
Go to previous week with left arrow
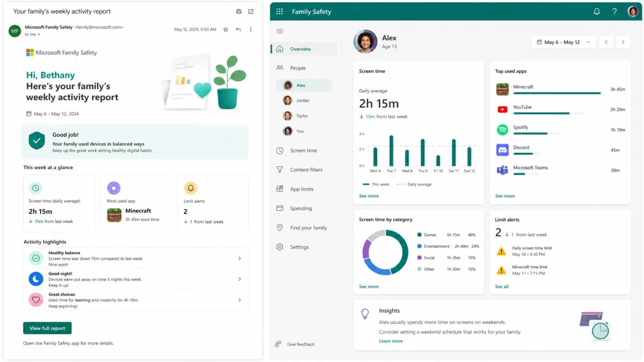[x=606, y=42]
